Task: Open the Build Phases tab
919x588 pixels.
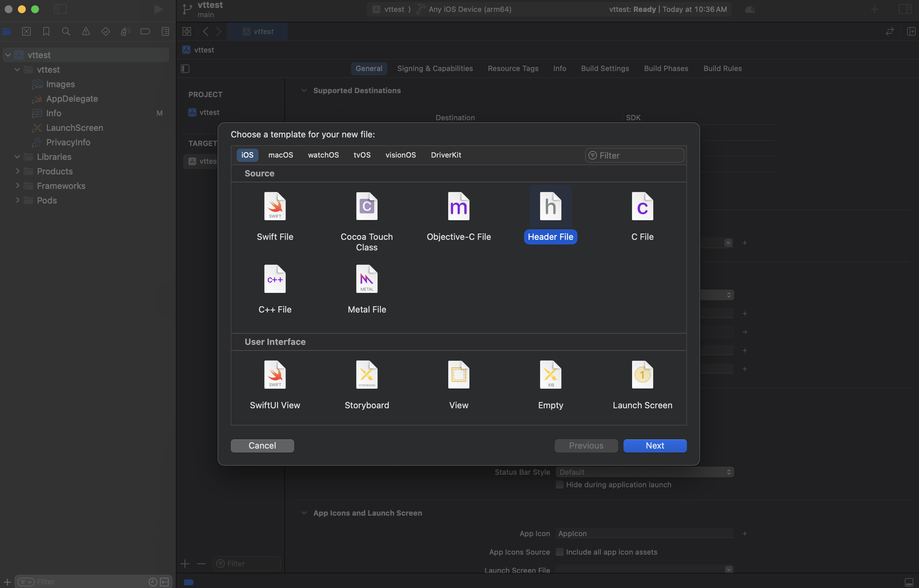Action: tap(666, 68)
